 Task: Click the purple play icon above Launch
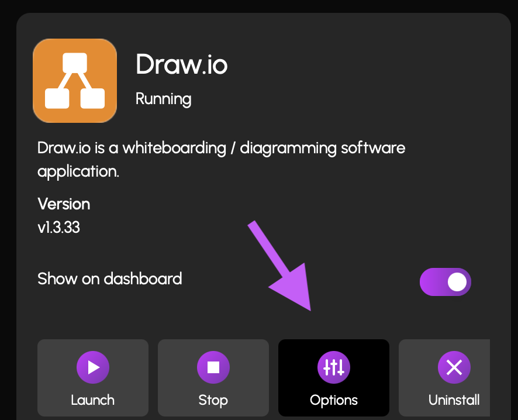point(93,367)
